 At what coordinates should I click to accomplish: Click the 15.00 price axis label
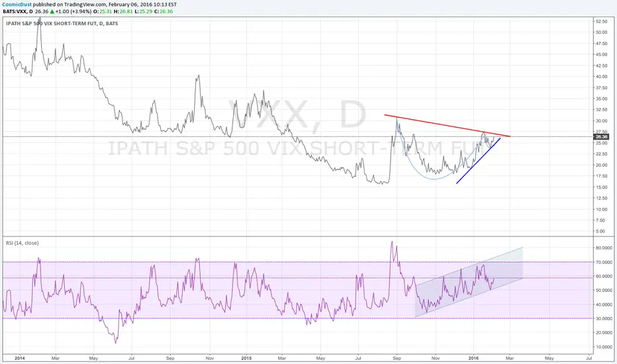[x=601, y=187]
